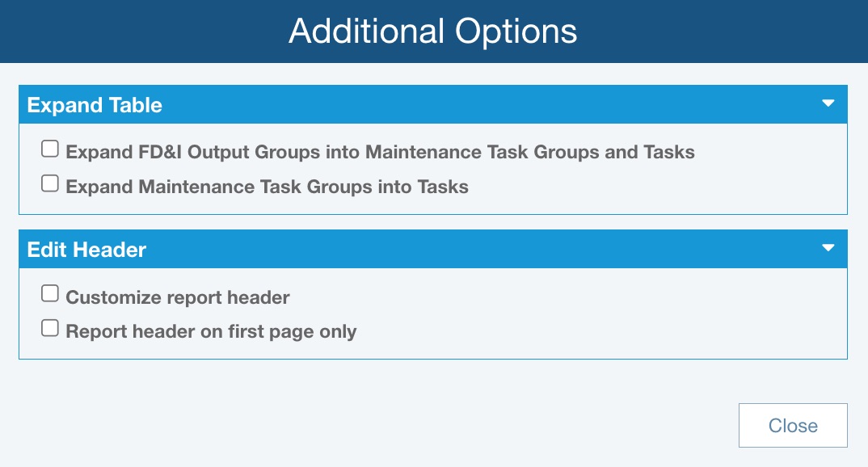
Task: Collapse the Edit Header section arrow
Action: tap(828, 248)
